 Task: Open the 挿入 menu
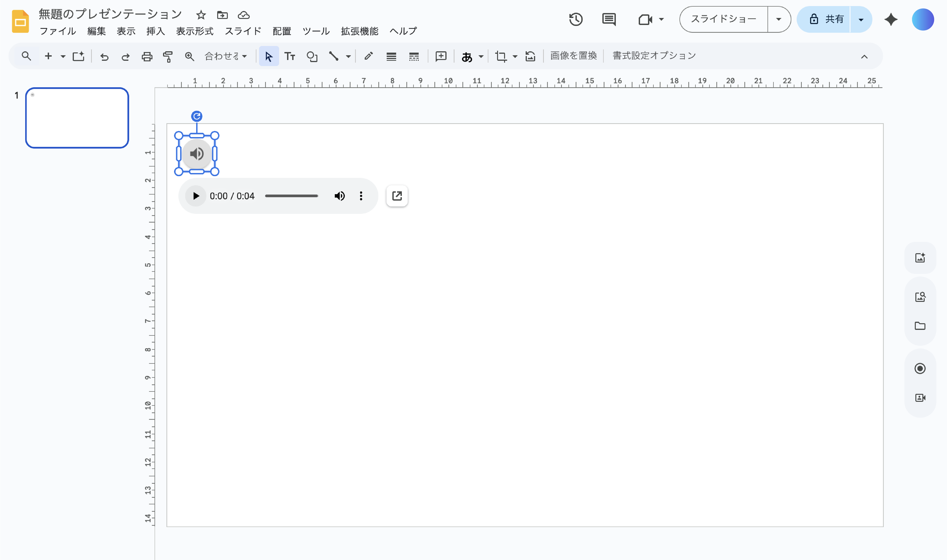pyautogui.click(x=156, y=31)
